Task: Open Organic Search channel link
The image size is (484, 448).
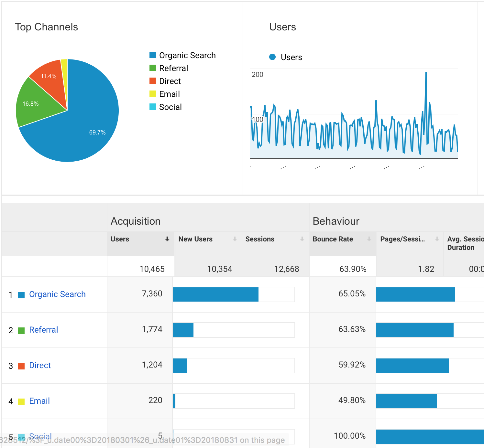Action: [57, 294]
